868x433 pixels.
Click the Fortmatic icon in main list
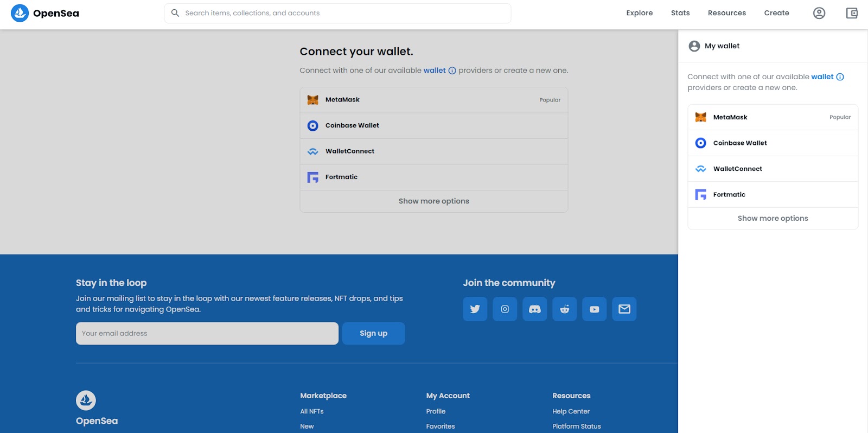(x=313, y=177)
